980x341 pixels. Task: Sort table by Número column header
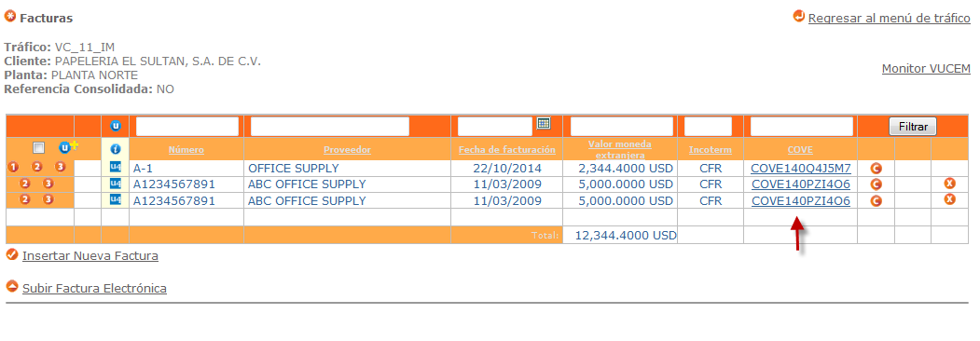pos(186,150)
